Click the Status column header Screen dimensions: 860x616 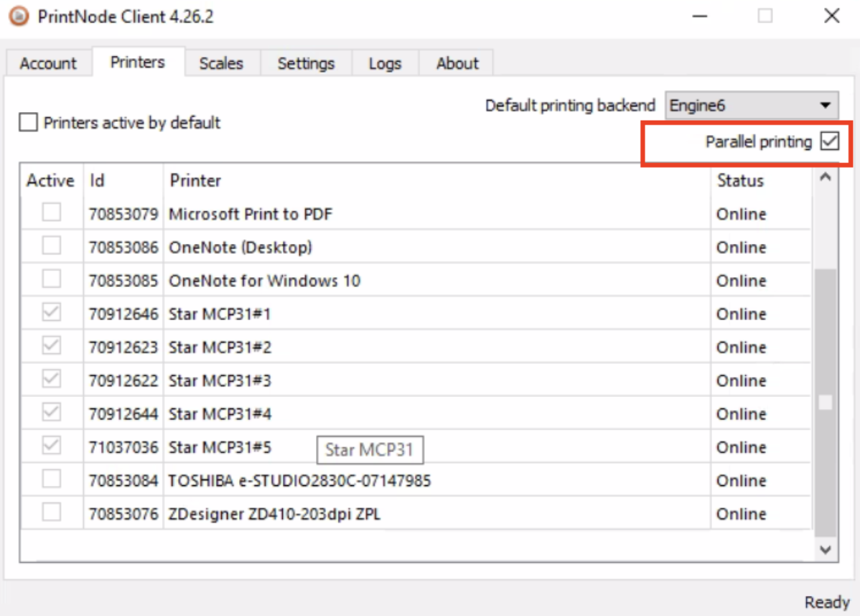[740, 180]
